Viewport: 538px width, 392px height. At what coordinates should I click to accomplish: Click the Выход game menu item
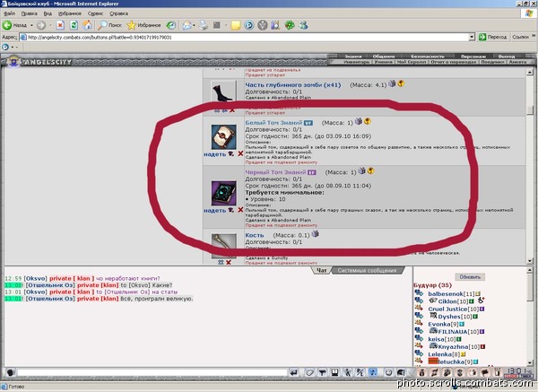point(507,57)
